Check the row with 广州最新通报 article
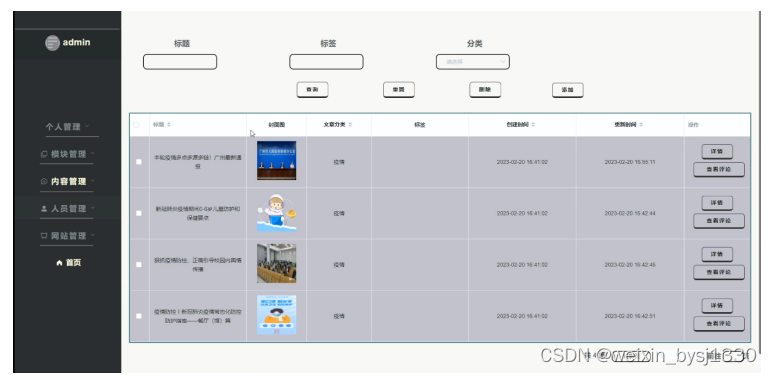The height and width of the screenshot is (375, 772). (x=139, y=162)
